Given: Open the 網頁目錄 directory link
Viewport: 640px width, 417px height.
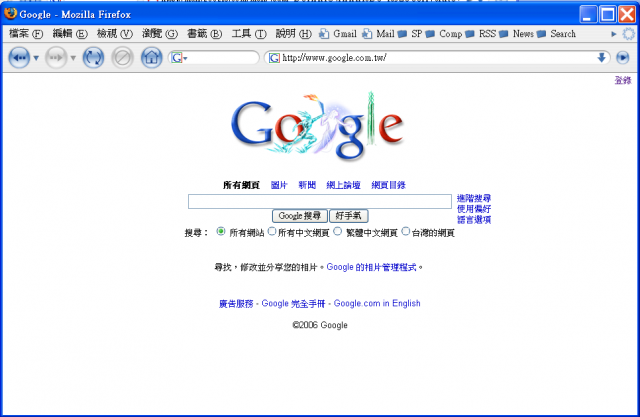Looking at the screenshot, I should pyautogui.click(x=388, y=185).
